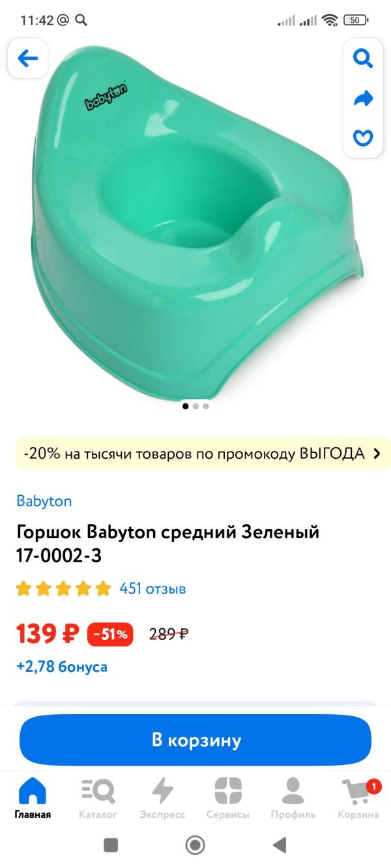Viewport: 391px width, 868px height.
Task: Select the second image pagination dot
Action: 195,406
